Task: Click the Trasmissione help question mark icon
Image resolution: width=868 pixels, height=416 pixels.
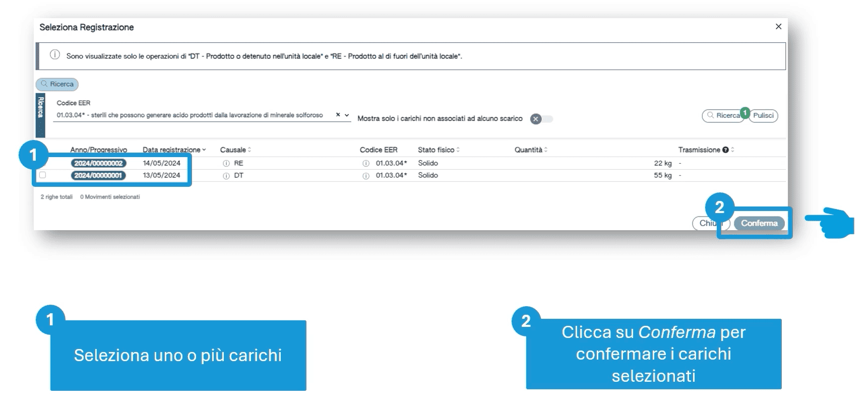Action: pyautogui.click(x=725, y=150)
